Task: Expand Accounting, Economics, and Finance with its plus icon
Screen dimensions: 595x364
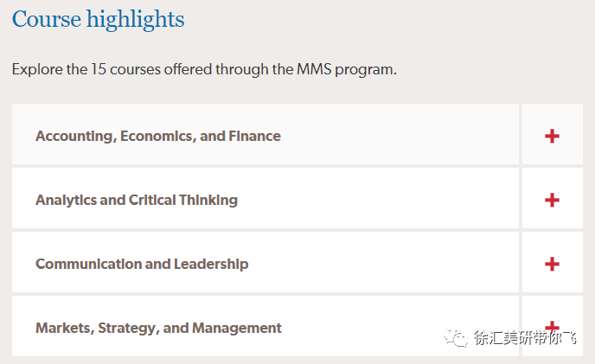Action: tap(552, 136)
